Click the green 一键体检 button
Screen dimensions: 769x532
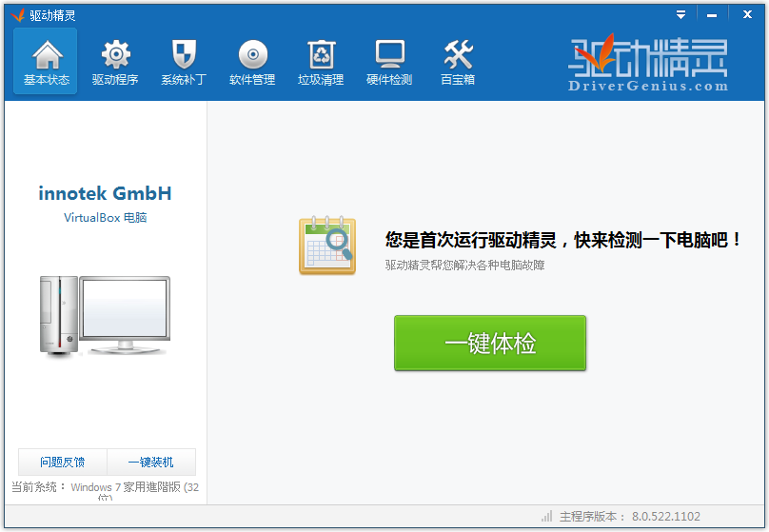pyautogui.click(x=490, y=343)
